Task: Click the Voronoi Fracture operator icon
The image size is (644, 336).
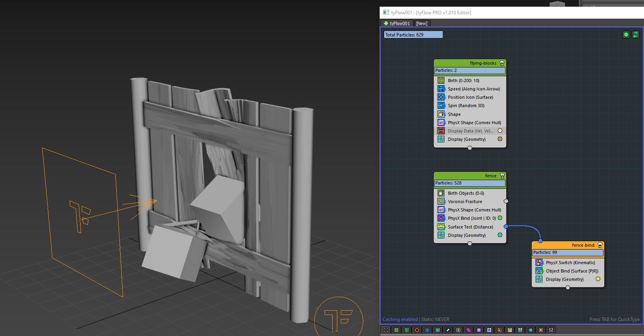Action: 441,202
